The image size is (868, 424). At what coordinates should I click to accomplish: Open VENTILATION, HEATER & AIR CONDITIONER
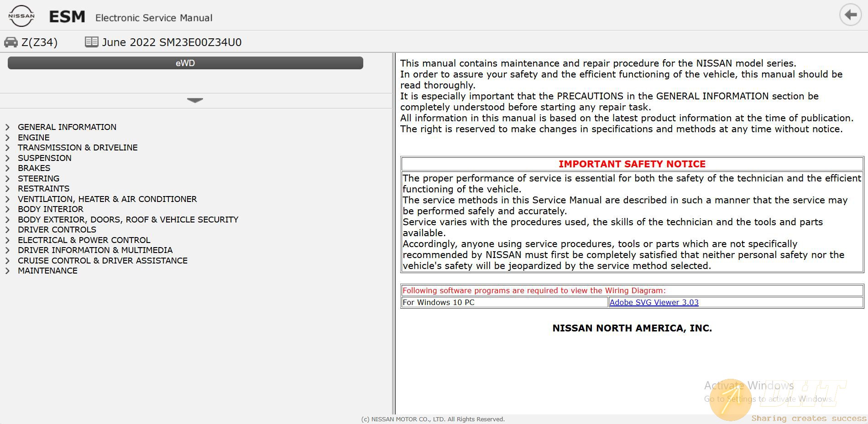click(x=107, y=199)
